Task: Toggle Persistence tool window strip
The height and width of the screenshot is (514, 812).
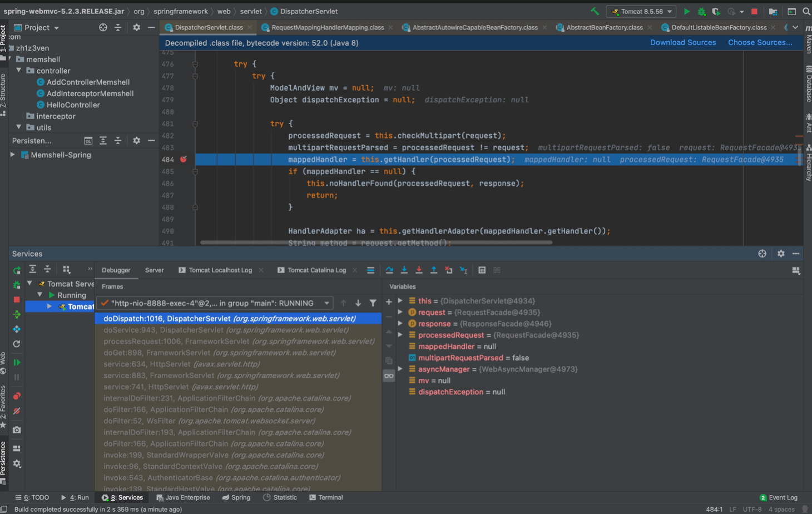Action: coord(3,462)
